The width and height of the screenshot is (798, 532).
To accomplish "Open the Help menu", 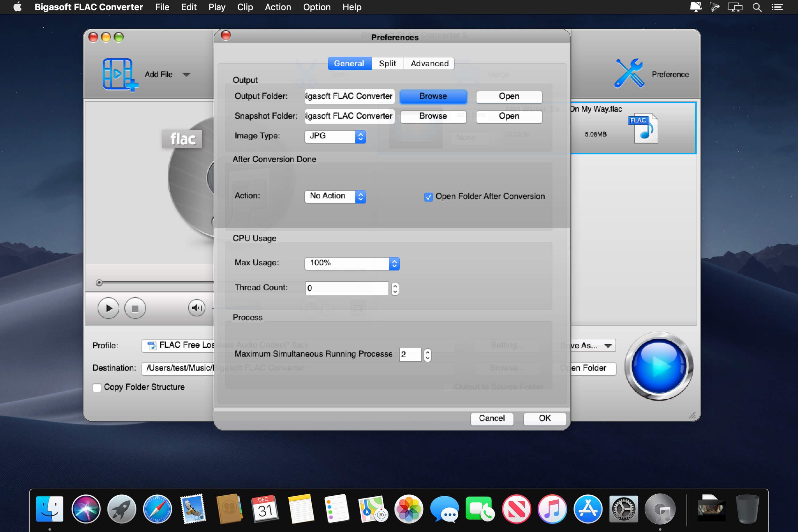I will (352, 7).
